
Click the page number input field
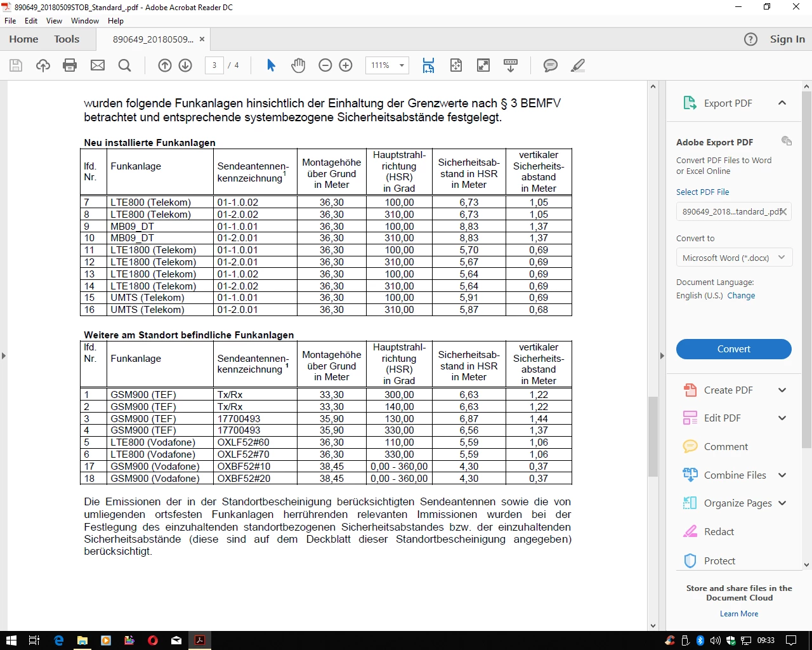[x=214, y=65]
